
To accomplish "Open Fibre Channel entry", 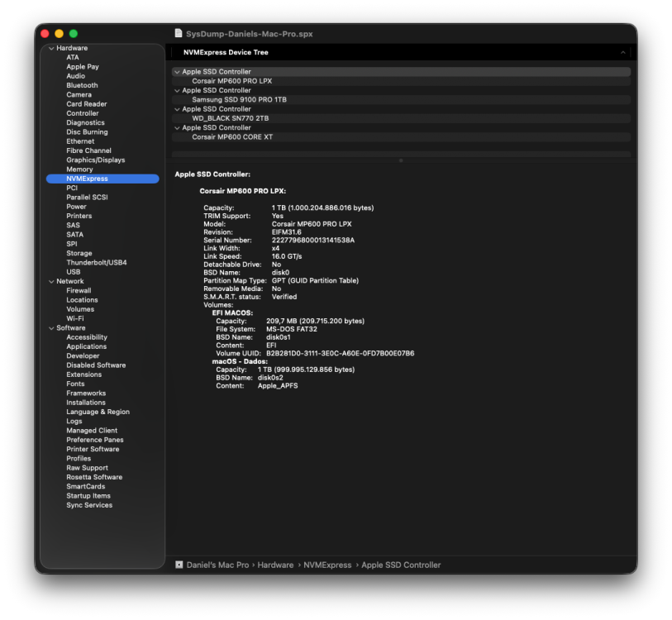I will point(88,150).
